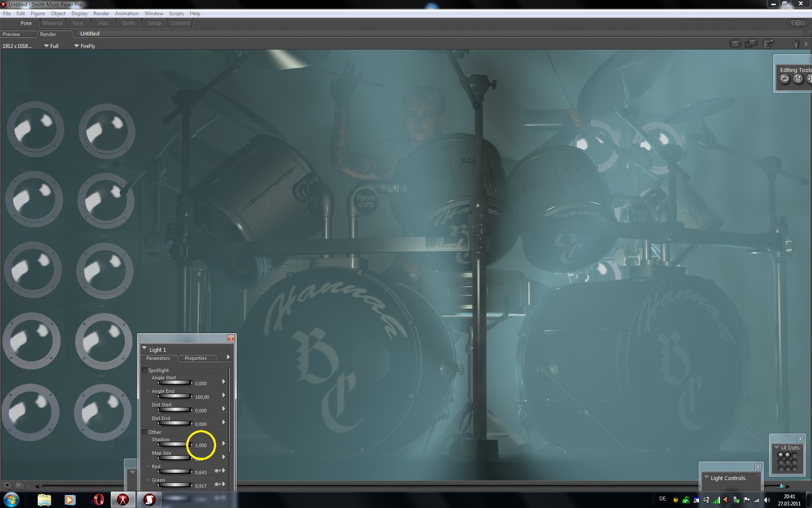
Task: Select the Twist tool in Editing Tools
Action: tap(798, 79)
